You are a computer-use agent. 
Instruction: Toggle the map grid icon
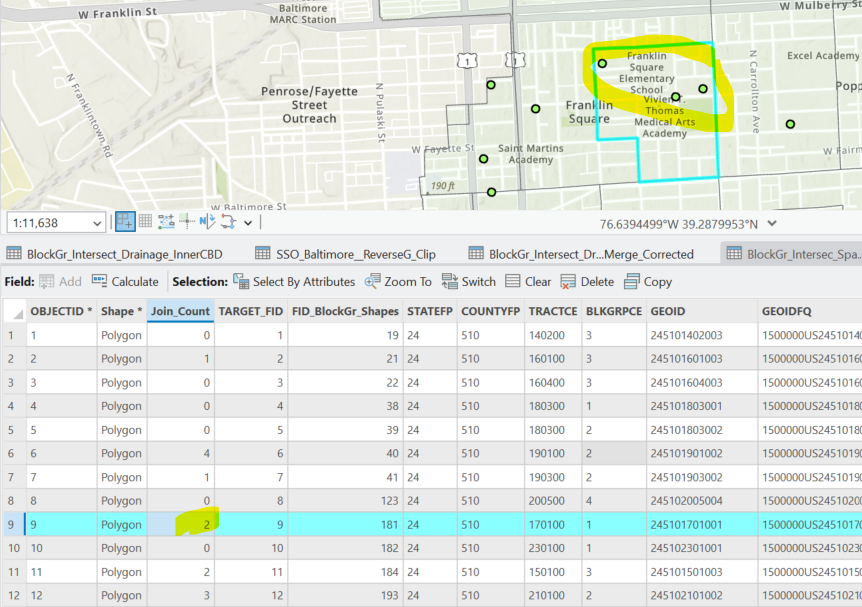pos(146,222)
